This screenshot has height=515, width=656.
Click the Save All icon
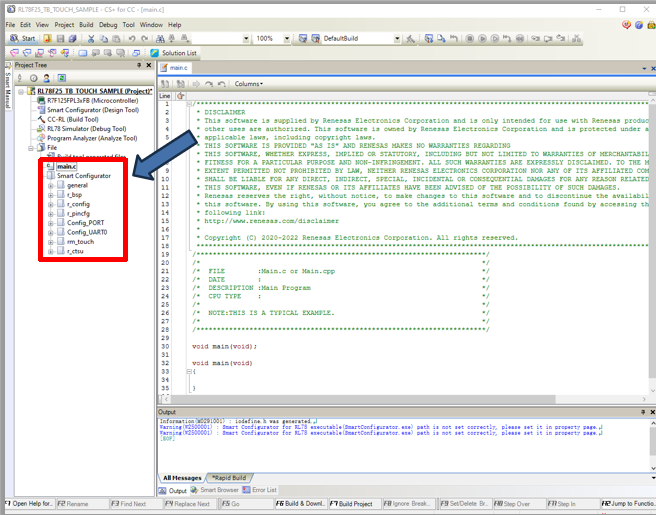[72, 38]
